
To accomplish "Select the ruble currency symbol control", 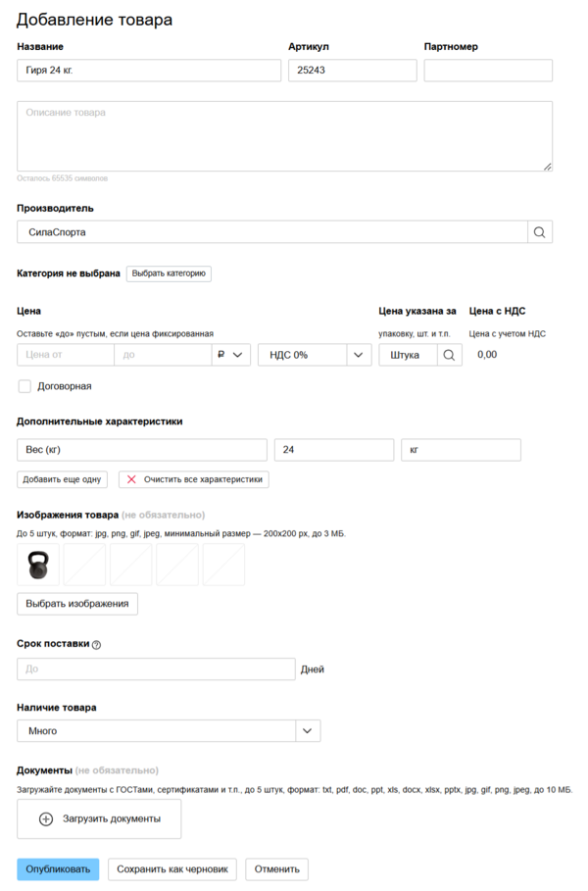I will 232,355.
